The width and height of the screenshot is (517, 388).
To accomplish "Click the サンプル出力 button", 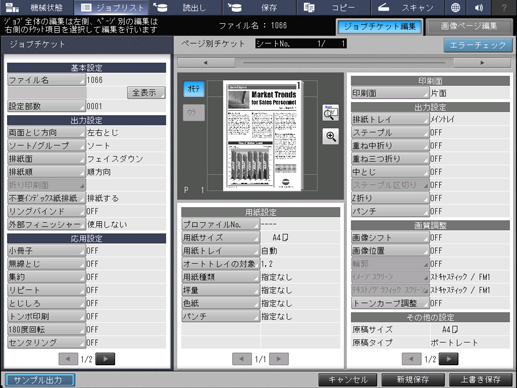I will coord(40,380).
